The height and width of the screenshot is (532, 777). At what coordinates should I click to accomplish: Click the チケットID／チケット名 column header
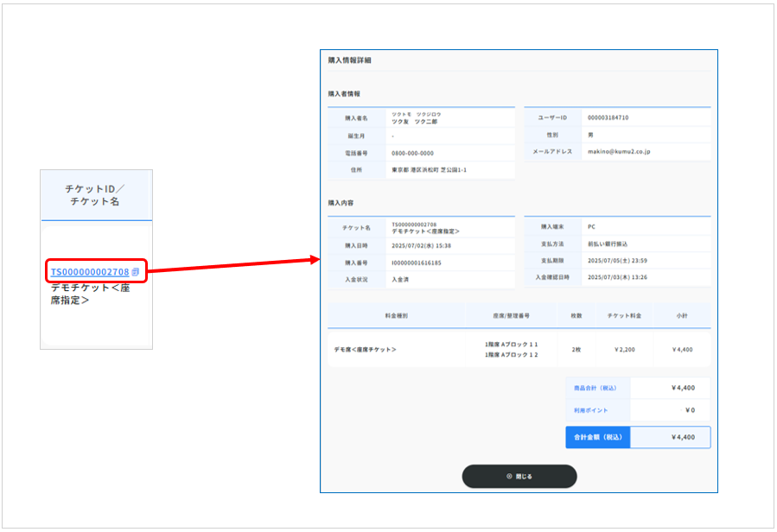click(97, 195)
